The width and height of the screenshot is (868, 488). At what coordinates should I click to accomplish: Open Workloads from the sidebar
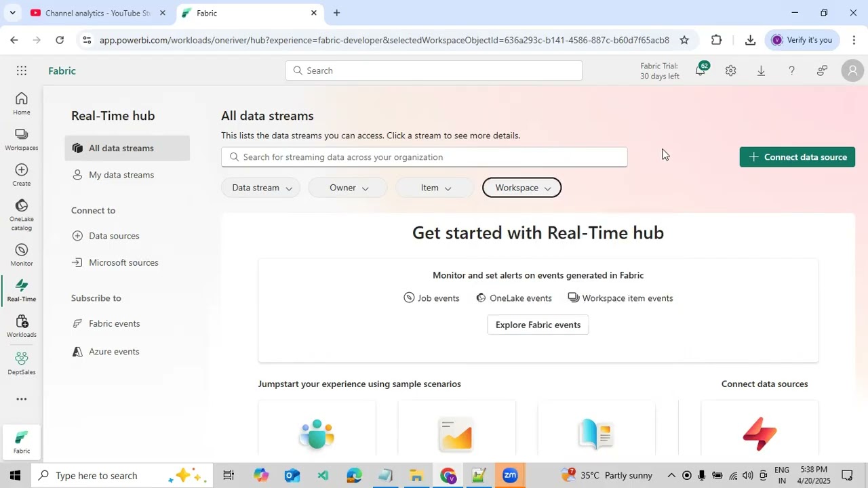(x=22, y=326)
